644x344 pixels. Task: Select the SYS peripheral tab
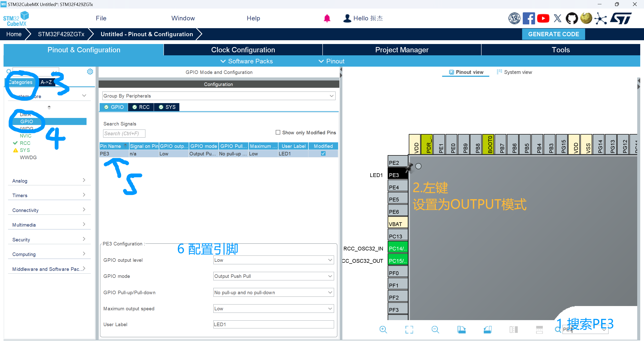coord(167,107)
